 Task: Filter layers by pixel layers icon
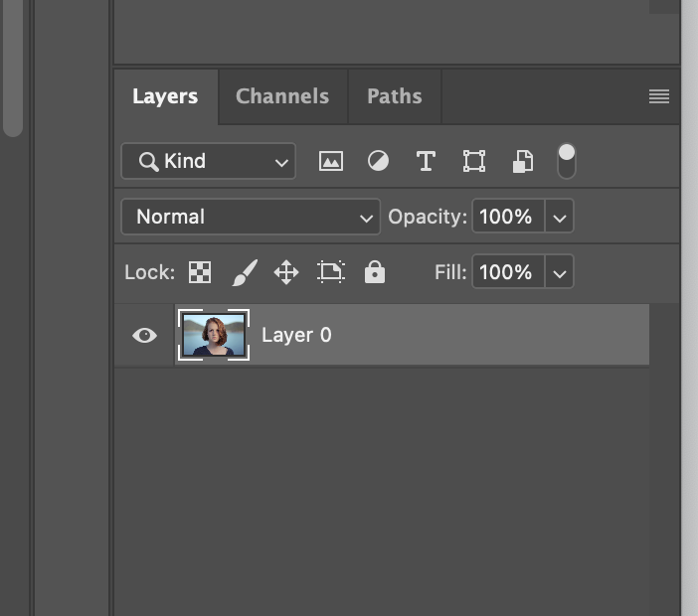(331, 161)
